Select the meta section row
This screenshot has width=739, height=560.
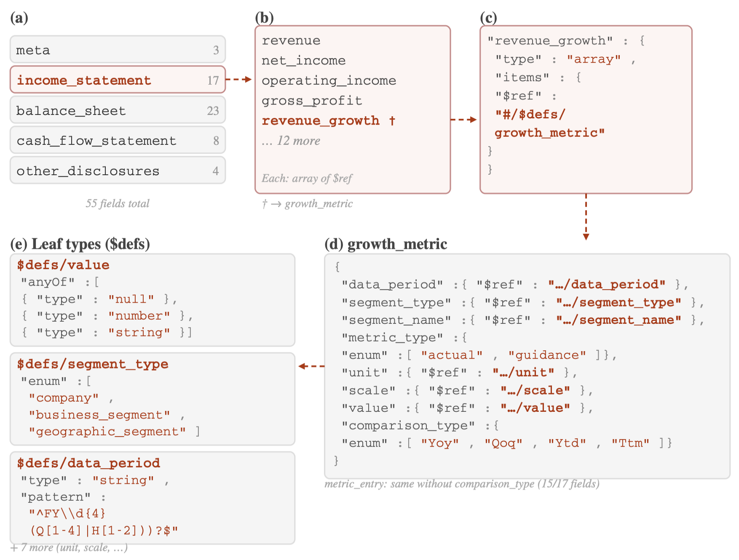118,50
